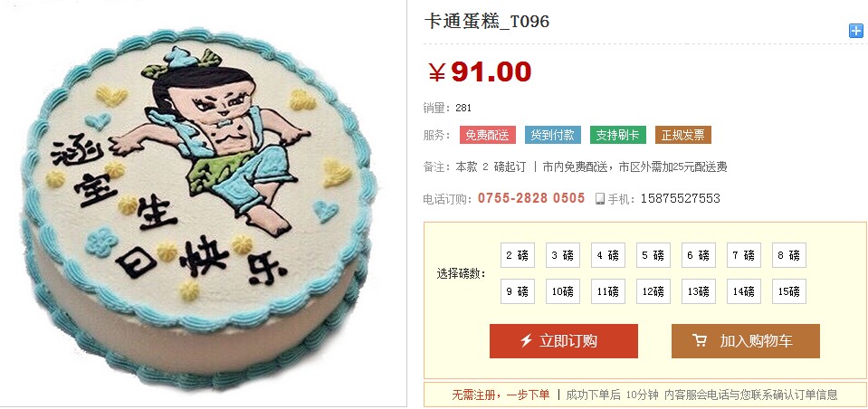Select the 2 磅 weight option
The image size is (868, 409).
[x=518, y=255]
